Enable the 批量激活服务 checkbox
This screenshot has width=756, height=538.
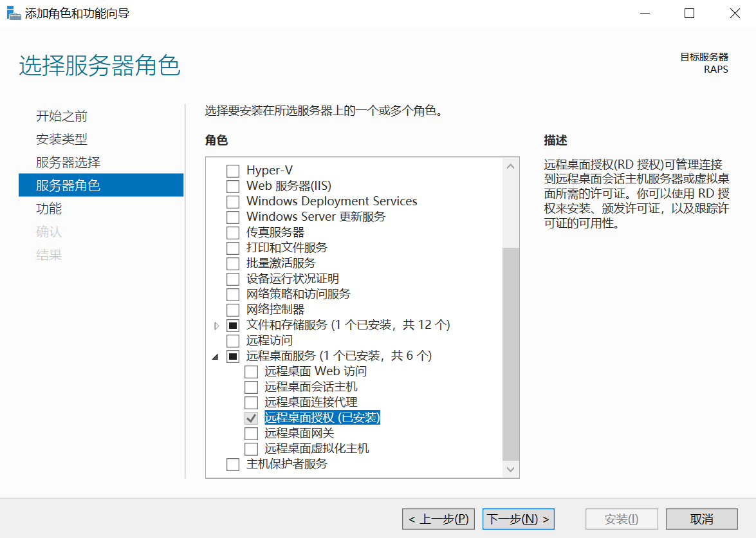(x=233, y=263)
